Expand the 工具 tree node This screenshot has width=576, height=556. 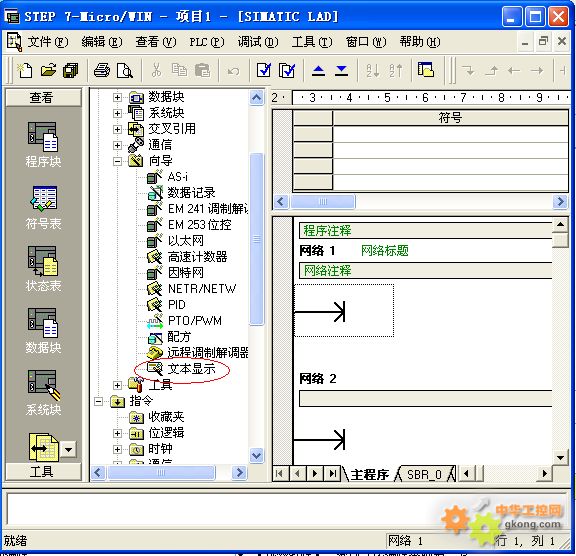click(x=117, y=385)
